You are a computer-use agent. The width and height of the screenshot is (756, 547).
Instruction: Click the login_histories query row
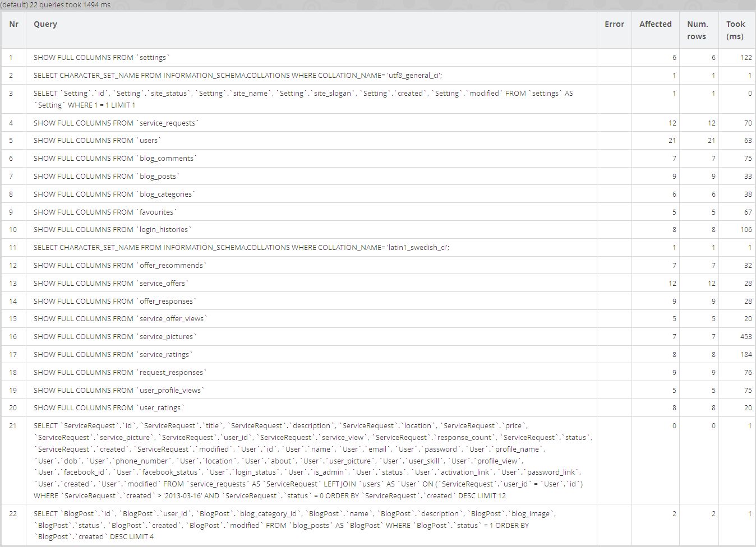[x=111, y=229]
